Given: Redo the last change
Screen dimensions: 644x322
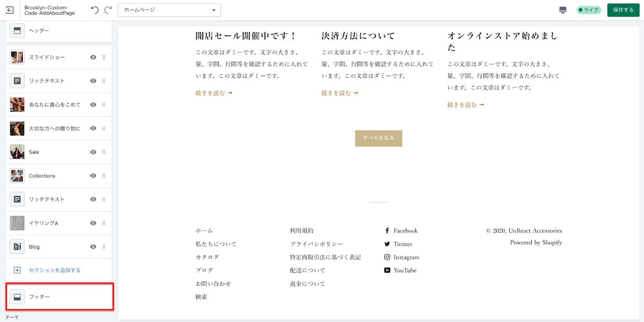Looking at the screenshot, I should click(x=108, y=10).
